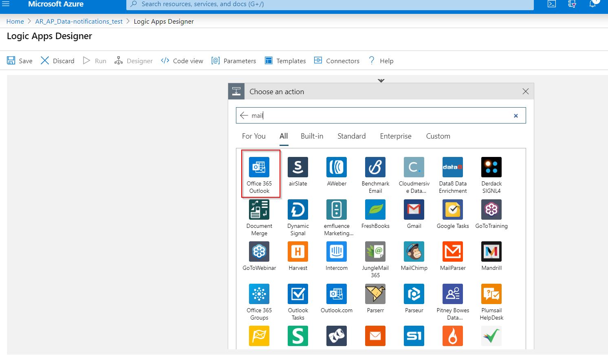Image resolution: width=608 pixels, height=364 pixels.
Task: Launch Cloud Shell from the header
Action: coord(552,4)
